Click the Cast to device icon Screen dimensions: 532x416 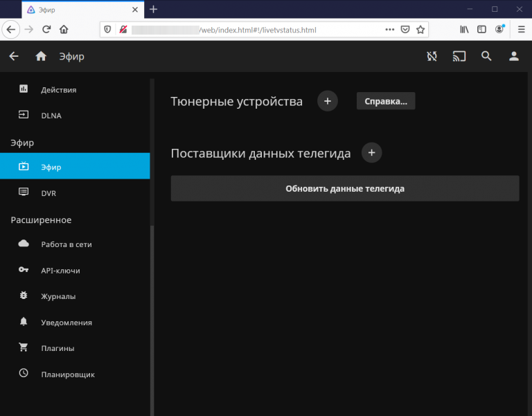459,57
